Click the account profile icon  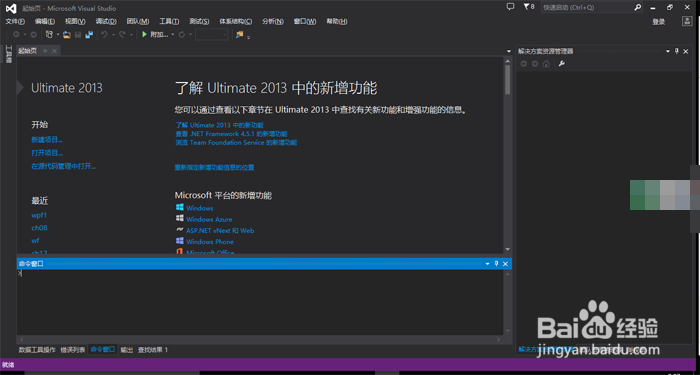687,21
